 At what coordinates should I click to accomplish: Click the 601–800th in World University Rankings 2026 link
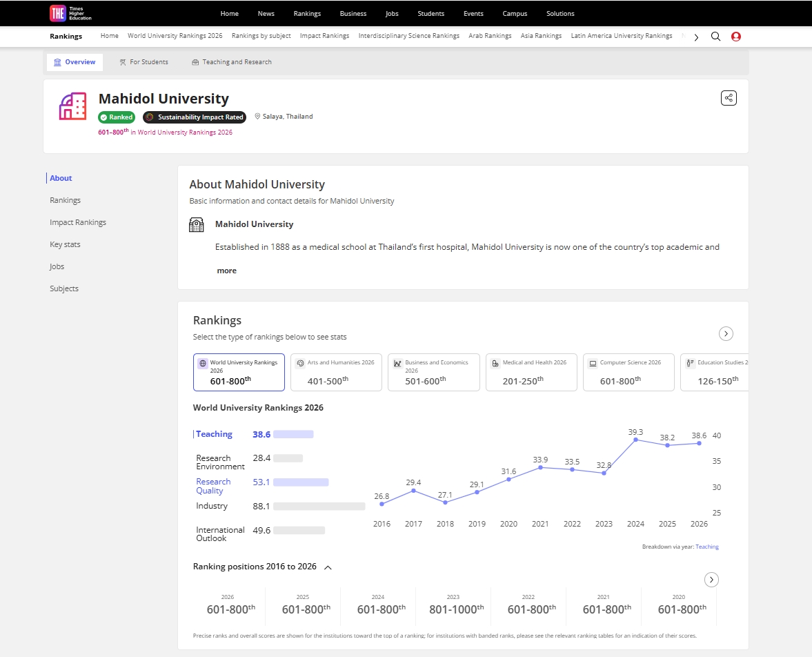click(x=165, y=132)
